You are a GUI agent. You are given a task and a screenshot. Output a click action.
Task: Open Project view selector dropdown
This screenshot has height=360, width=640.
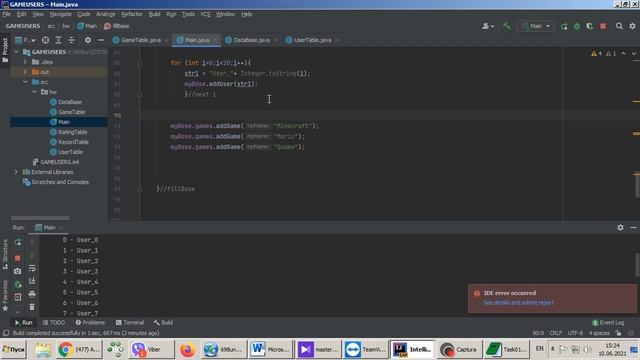[x=25, y=40]
